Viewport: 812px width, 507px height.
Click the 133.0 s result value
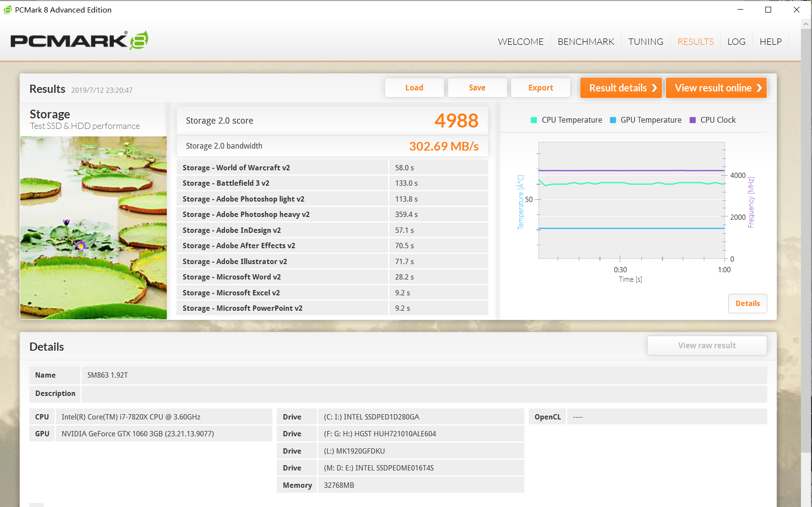[406, 183]
